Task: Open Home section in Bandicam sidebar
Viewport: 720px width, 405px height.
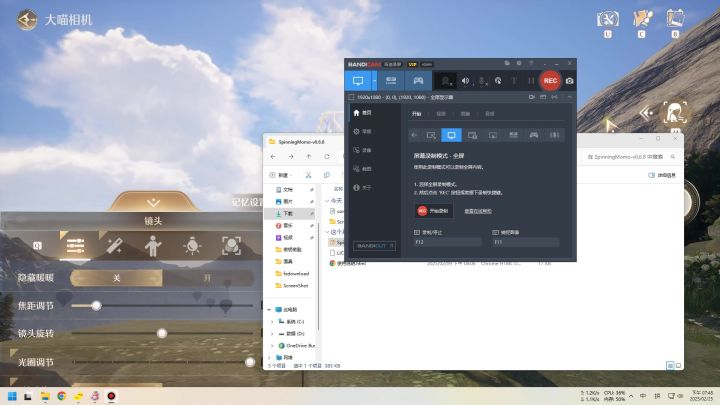Action: [x=363, y=112]
